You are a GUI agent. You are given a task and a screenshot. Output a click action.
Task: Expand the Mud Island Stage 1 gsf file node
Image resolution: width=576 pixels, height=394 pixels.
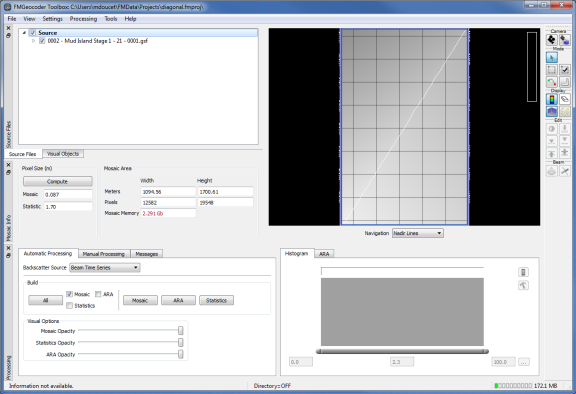pos(33,41)
